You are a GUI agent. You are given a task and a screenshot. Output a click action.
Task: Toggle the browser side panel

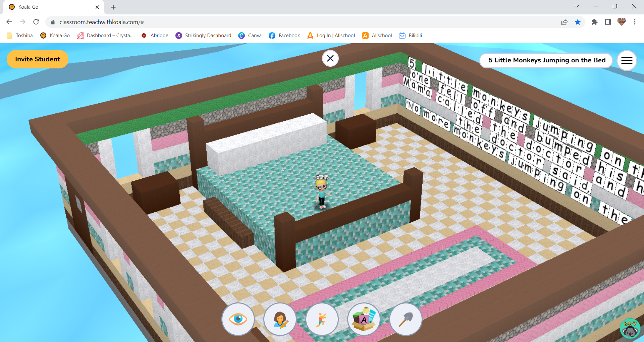pos(607,22)
